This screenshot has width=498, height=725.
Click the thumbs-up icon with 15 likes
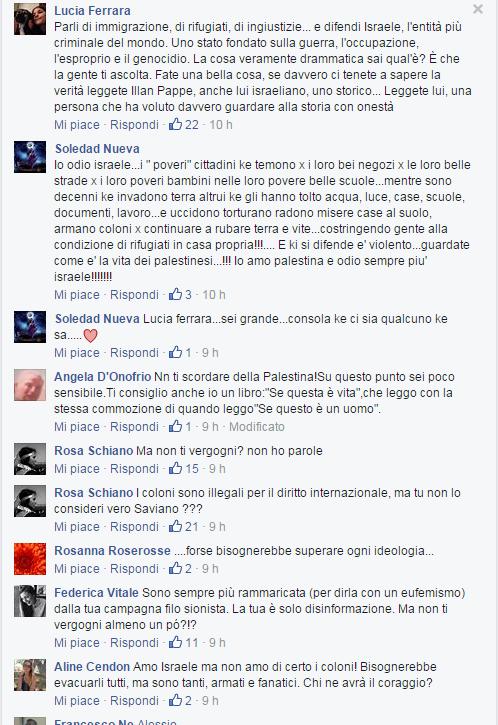tap(175, 468)
